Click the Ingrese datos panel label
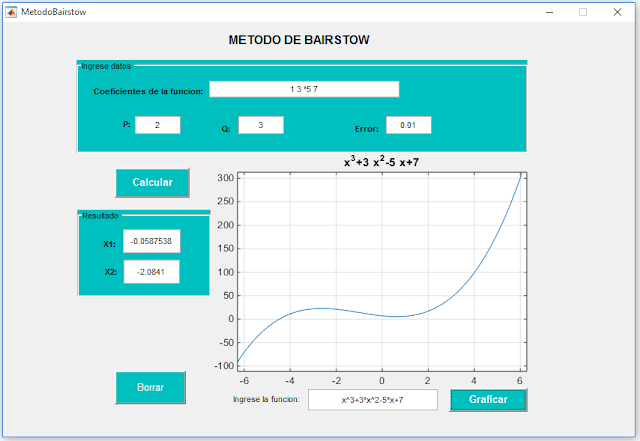 pos(106,66)
